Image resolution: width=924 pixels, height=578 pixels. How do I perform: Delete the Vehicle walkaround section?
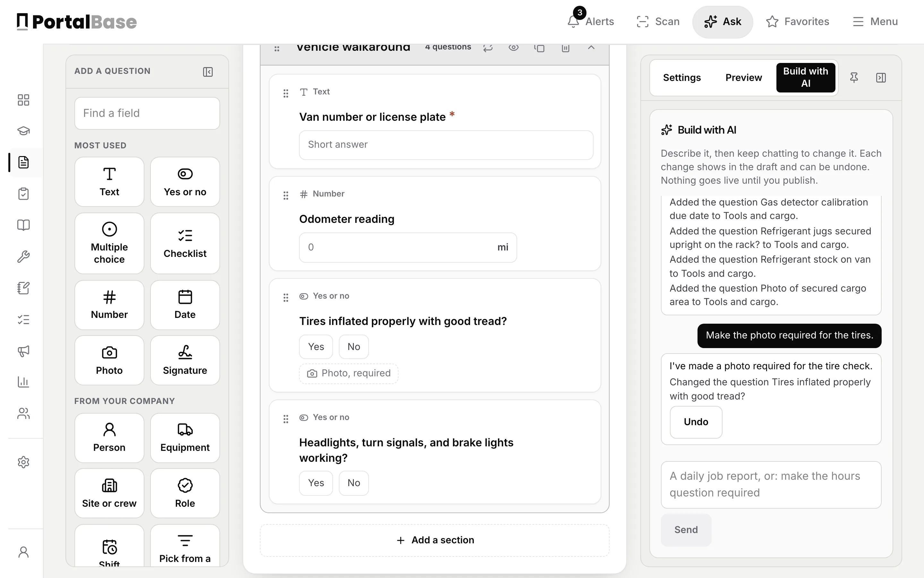coord(566,48)
